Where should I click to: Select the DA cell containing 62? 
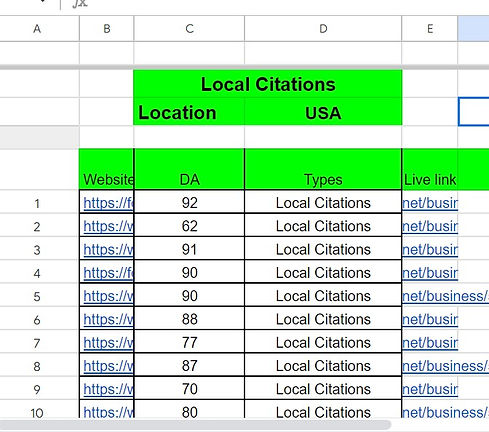point(189,225)
